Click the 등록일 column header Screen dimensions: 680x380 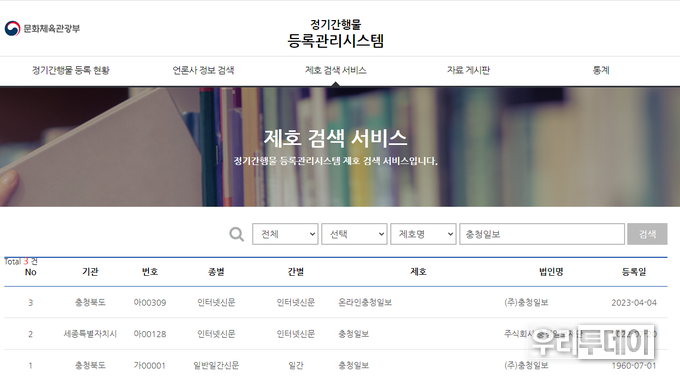click(634, 272)
